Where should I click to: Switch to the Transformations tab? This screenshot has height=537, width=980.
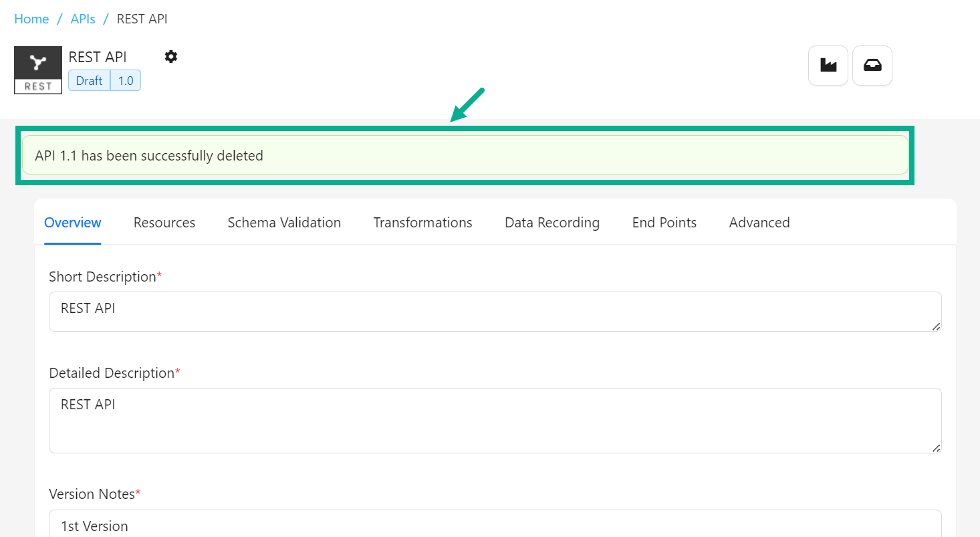tap(422, 223)
